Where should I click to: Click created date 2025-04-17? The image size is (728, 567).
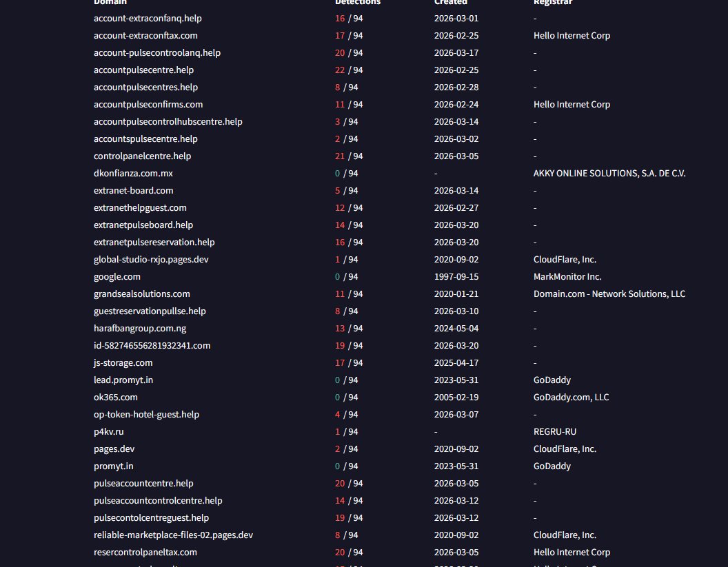[x=456, y=362]
